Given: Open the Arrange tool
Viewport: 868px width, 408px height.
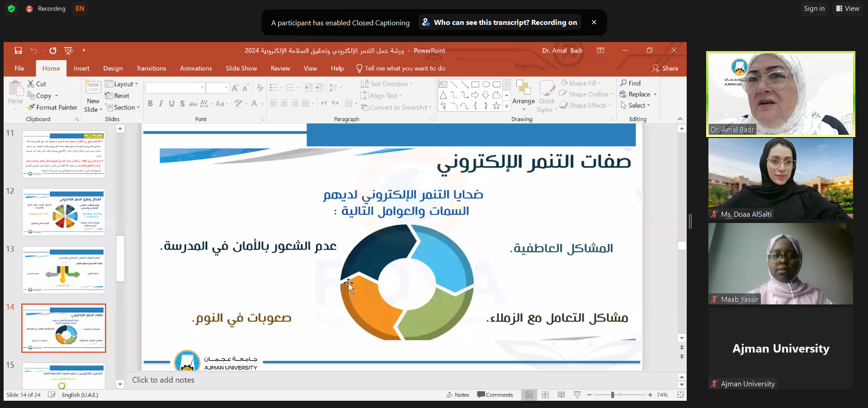Looking at the screenshot, I should [x=523, y=96].
